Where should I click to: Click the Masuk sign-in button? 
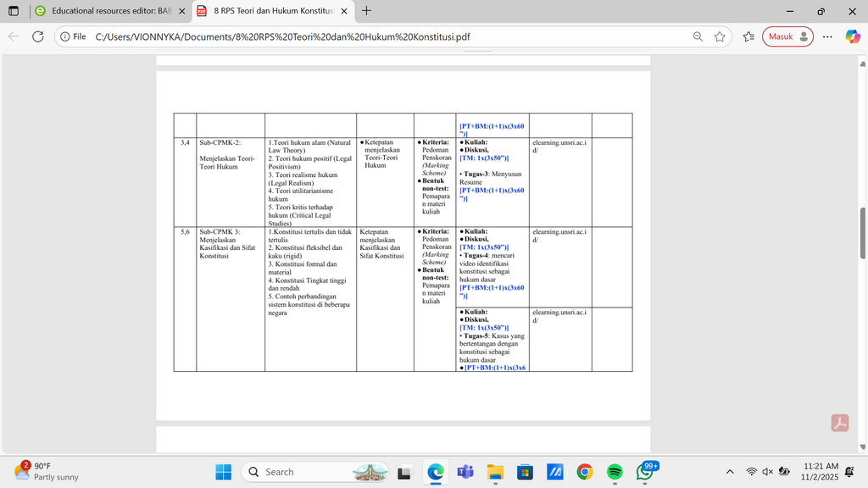[787, 36]
